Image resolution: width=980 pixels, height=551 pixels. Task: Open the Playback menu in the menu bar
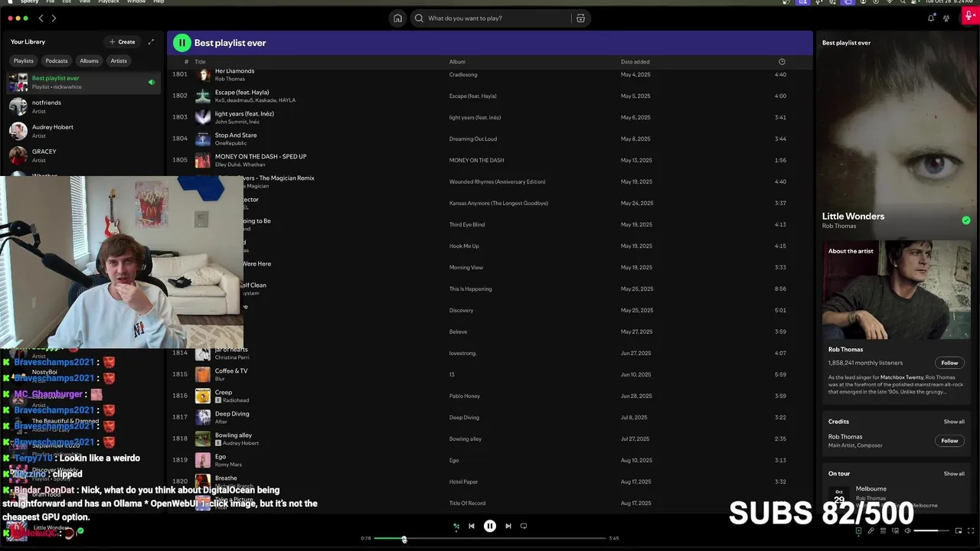(109, 2)
